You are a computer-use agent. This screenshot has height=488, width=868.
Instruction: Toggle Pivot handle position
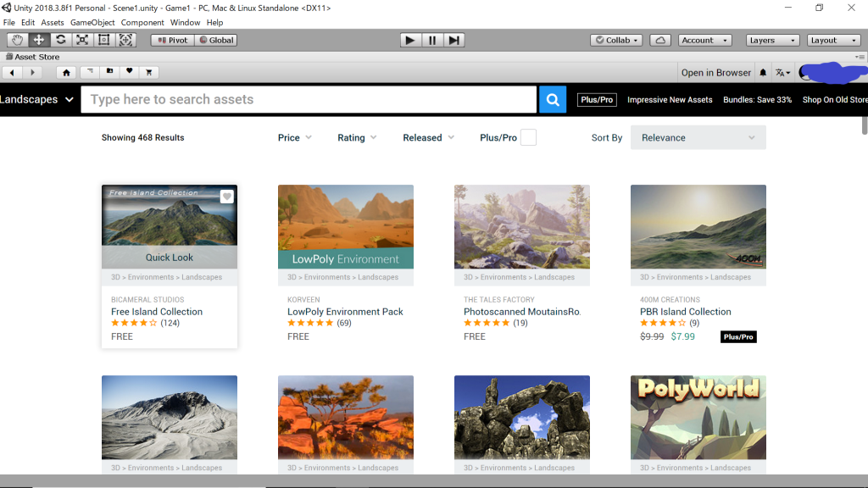173,40
